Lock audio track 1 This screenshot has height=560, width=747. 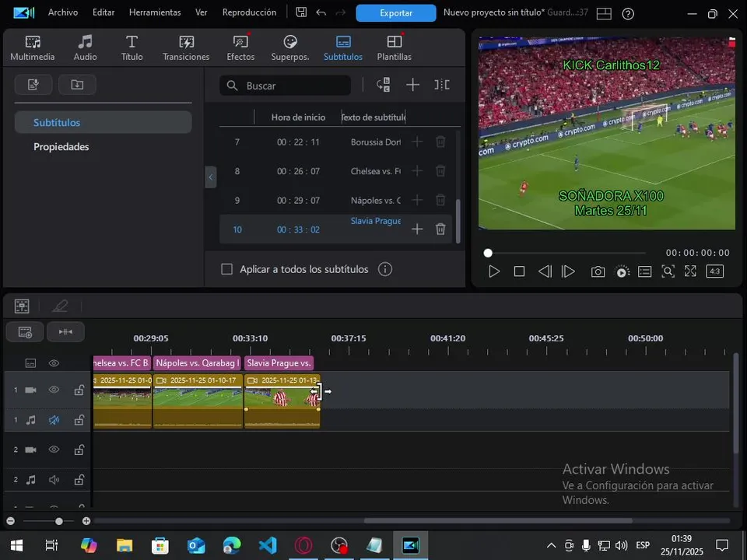(79, 420)
